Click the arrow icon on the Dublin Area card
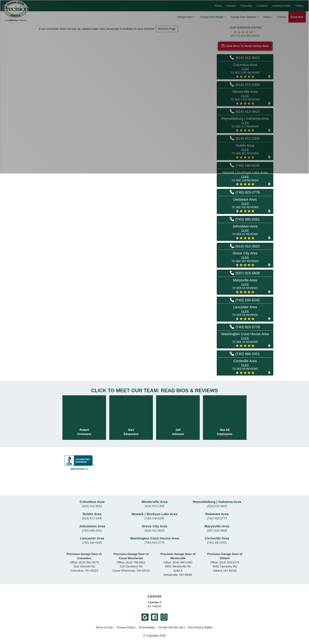This screenshot has height=644, width=309. pos(270,157)
